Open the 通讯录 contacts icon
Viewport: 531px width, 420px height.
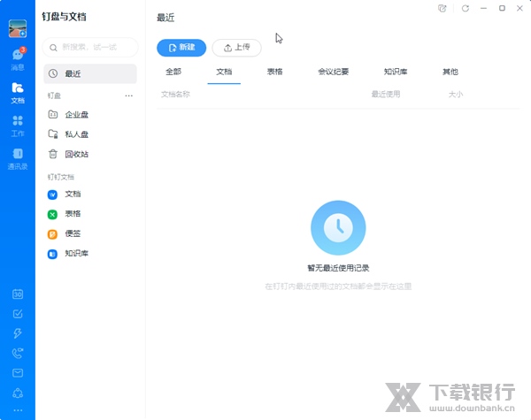[18, 157]
